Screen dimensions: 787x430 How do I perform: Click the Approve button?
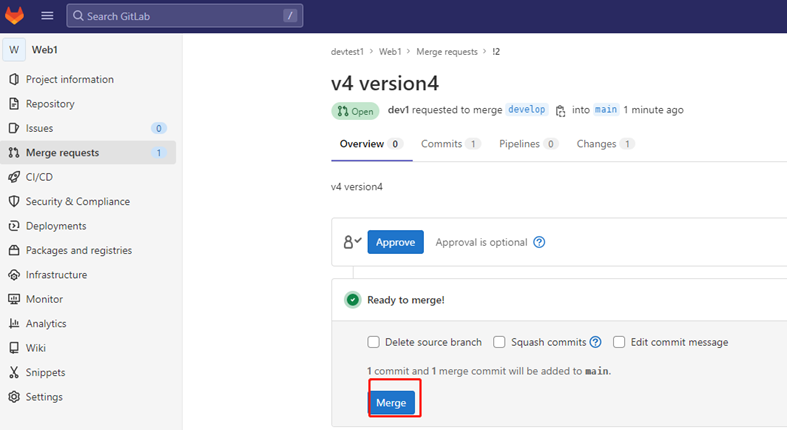point(396,242)
